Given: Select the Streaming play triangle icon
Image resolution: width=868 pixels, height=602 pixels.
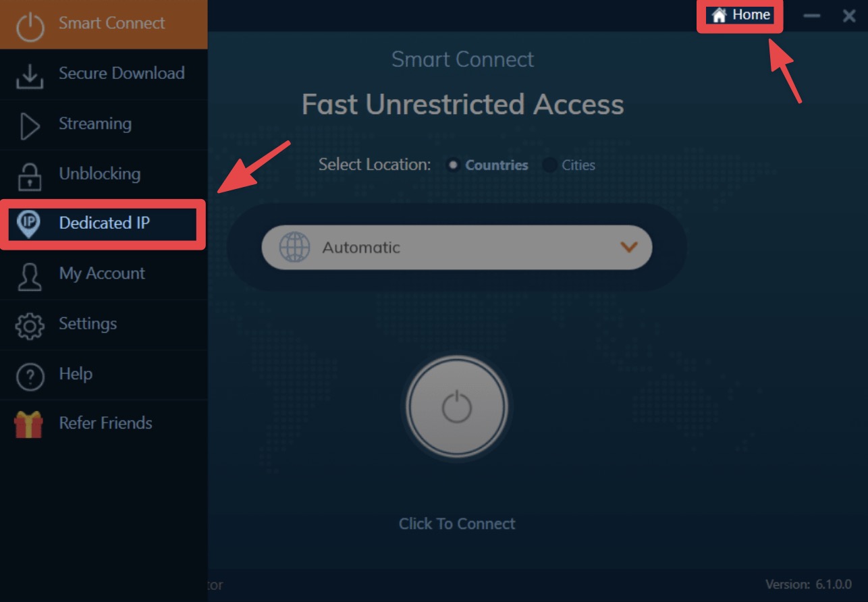Looking at the screenshot, I should (x=30, y=126).
